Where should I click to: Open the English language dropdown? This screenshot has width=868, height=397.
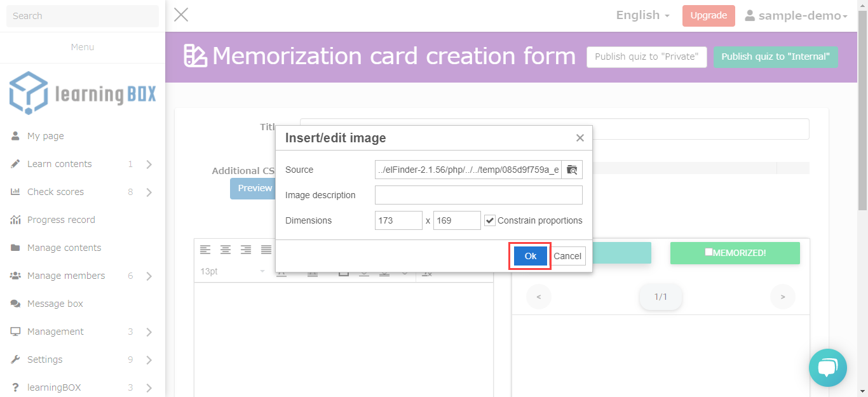point(642,15)
